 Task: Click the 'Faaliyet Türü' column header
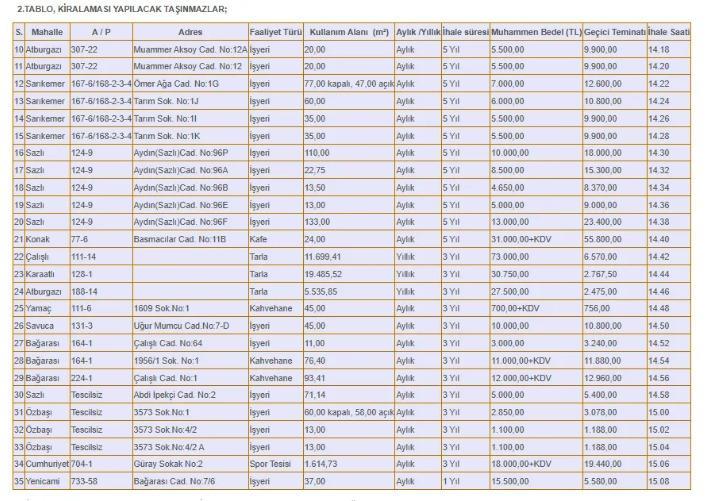tap(275, 32)
